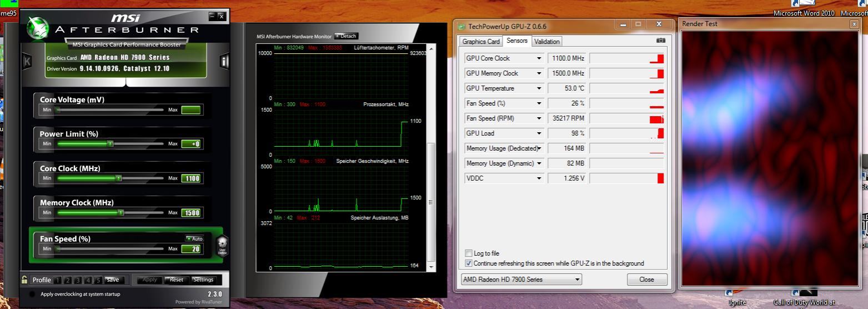This screenshot has height=309, width=868.
Task: Toggle Auto fan speed control
Action: pyautogui.click(x=194, y=238)
